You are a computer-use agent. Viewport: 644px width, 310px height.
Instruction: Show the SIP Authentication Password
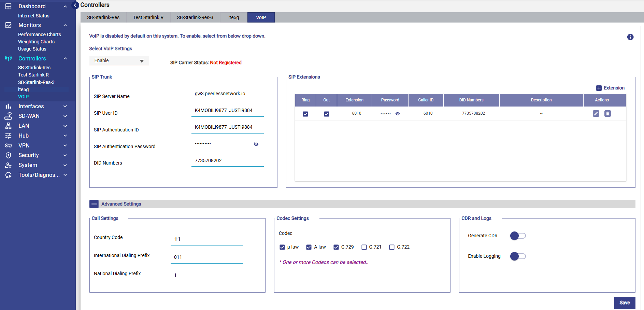256,144
